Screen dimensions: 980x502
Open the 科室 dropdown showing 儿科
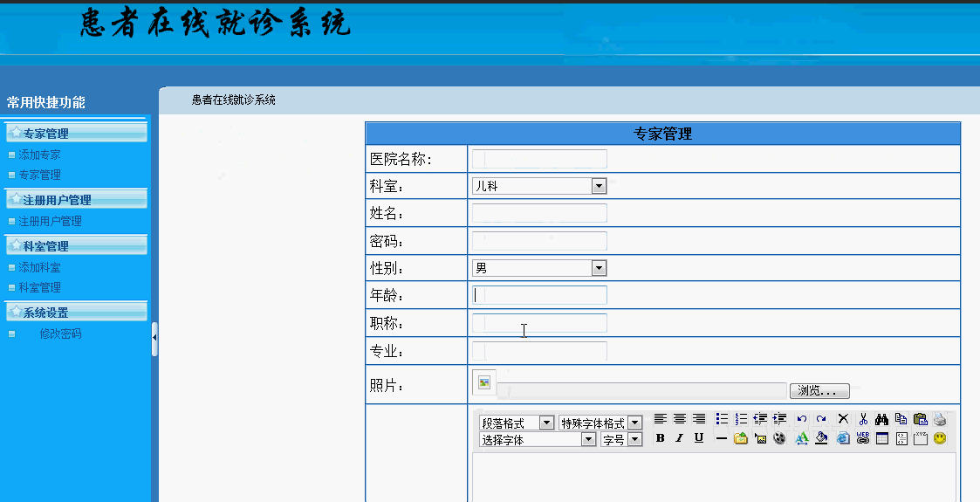tap(539, 186)
